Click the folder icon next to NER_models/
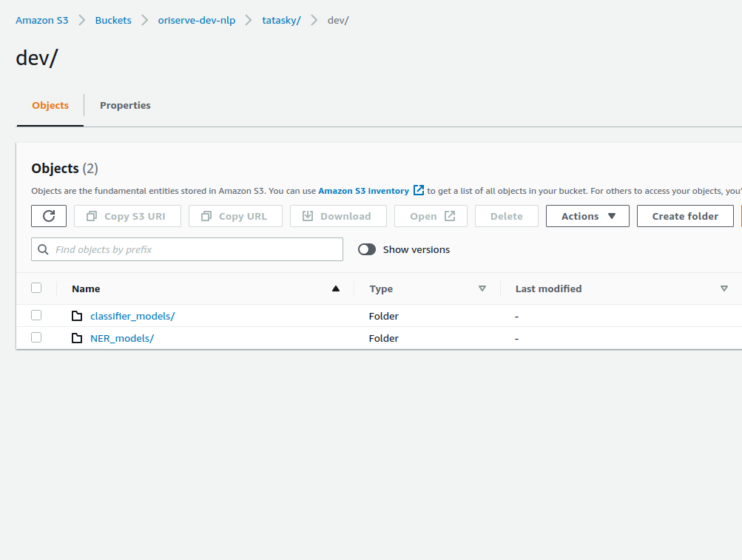The image size is (742, 560). coord(77,338)
